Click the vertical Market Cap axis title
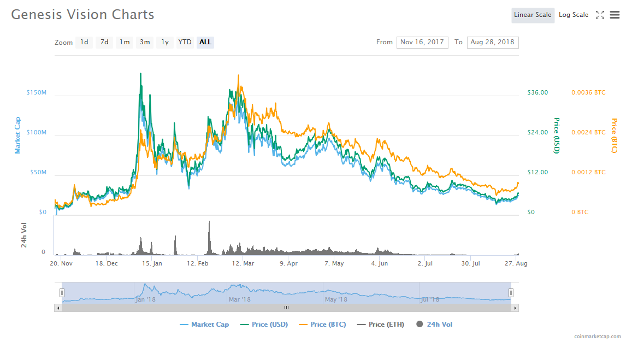Viewport: 644px width, 348px height. (17, 135)
